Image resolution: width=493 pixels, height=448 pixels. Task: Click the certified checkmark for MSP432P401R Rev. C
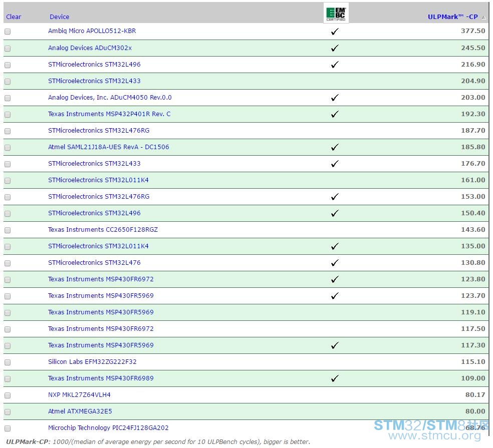[335, 114]
